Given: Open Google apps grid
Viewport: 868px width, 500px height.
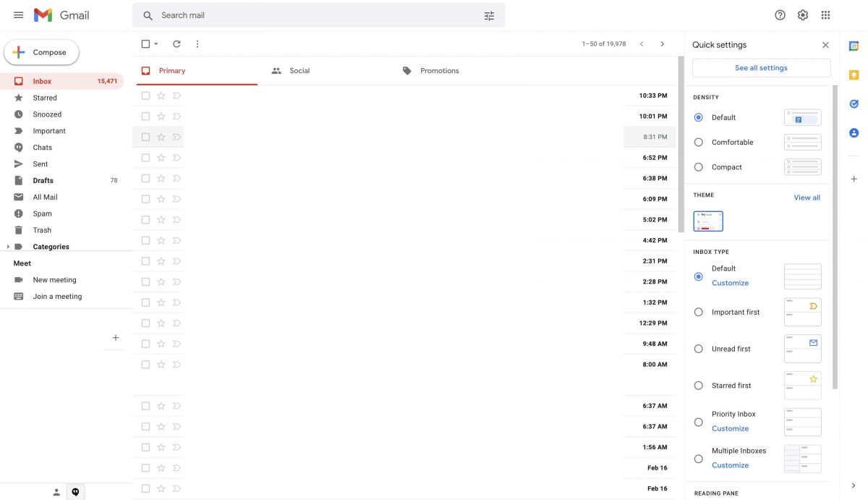Looking at the screenshot, I should [825, 14].
